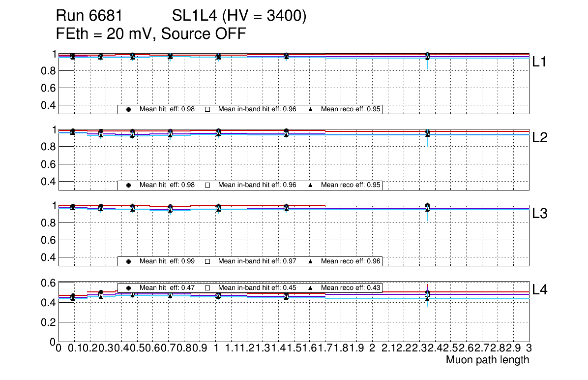Select the 'Mean hit eff: 0.98' text in L2 legend

[x=167, y=185]
